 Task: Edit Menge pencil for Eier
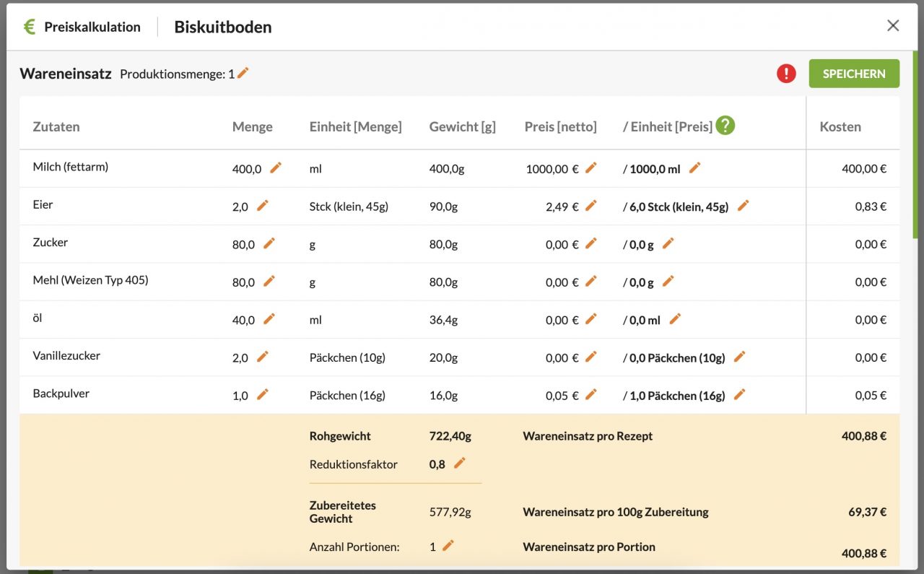coord(263,206)
